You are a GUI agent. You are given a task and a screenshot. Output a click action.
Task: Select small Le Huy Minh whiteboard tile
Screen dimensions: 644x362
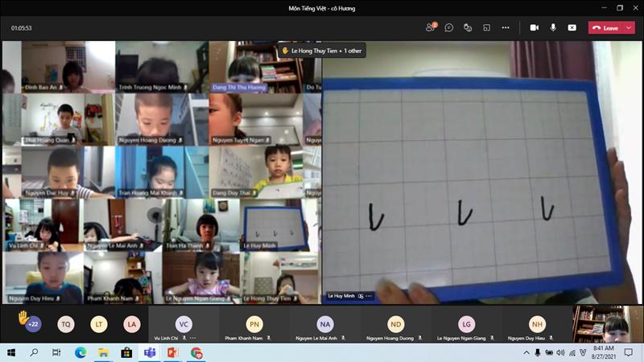tap(279, 225)
